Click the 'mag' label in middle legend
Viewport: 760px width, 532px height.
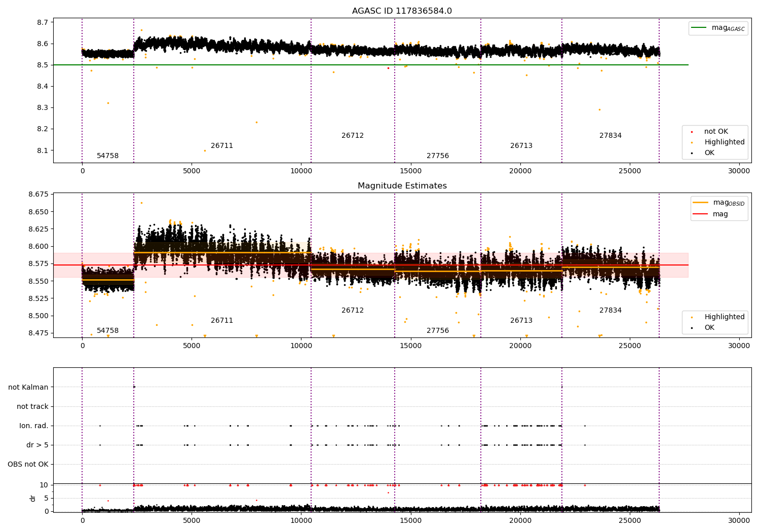pyautogui.click(x=720, y=214)
